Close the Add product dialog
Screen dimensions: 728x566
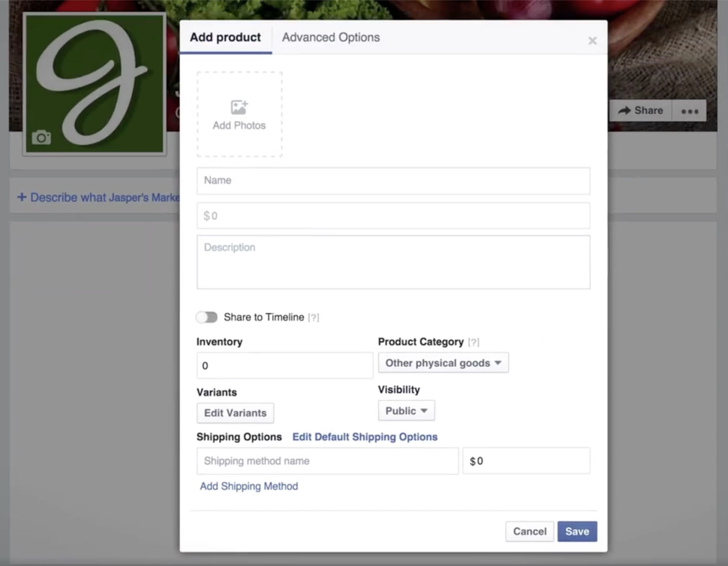(592, 41)
